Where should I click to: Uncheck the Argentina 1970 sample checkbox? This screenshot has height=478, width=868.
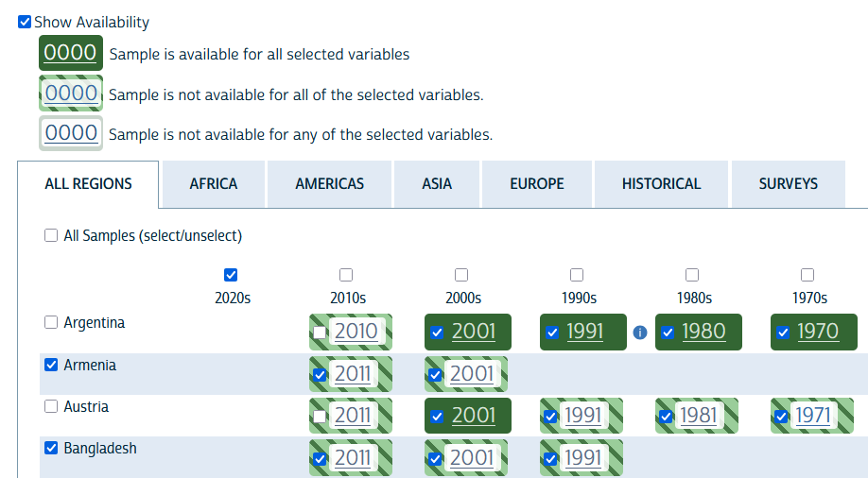783,333
